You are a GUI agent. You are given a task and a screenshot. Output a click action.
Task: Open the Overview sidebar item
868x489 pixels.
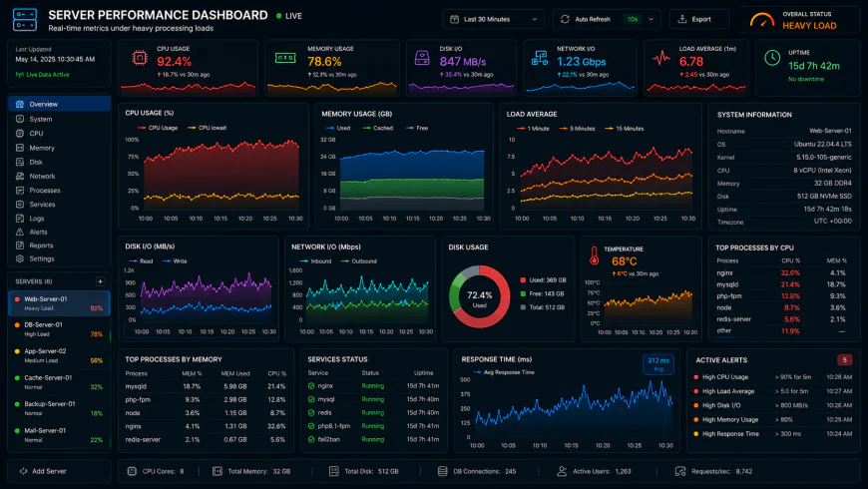(59, 104)
